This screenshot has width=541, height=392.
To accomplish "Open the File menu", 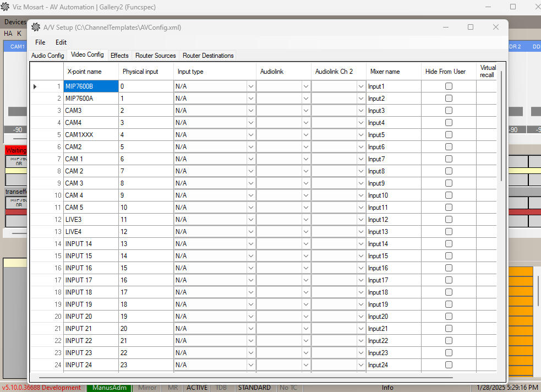I will 40,42.
